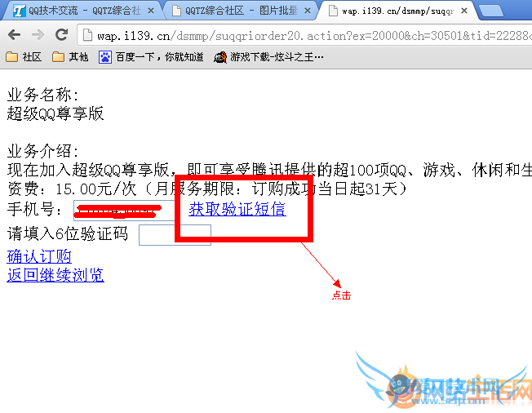The image size is (532, 413).
Task: Open the 社区 bookmarks folder
Action: point(24,56)
